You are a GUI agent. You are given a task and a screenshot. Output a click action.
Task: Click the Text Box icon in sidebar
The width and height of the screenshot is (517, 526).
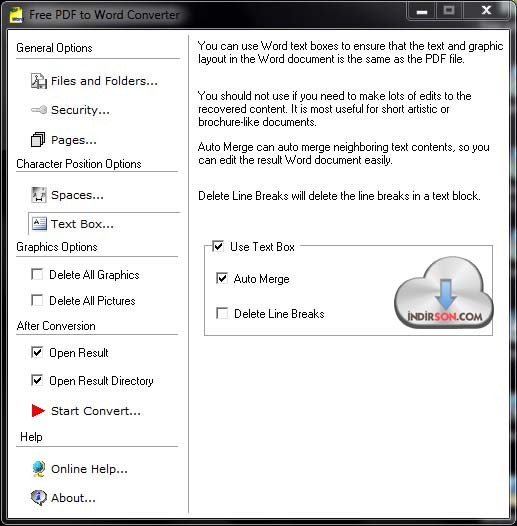[x=39, y=223]
